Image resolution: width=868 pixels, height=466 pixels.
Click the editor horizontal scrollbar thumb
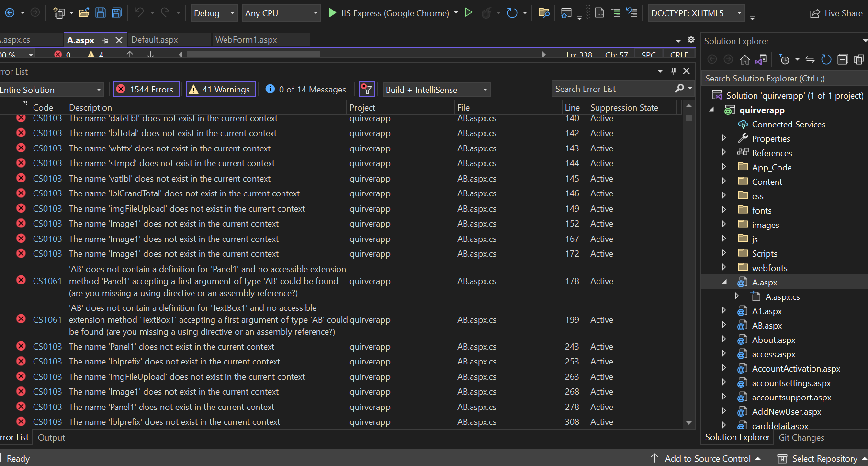(x=253, y=54)
